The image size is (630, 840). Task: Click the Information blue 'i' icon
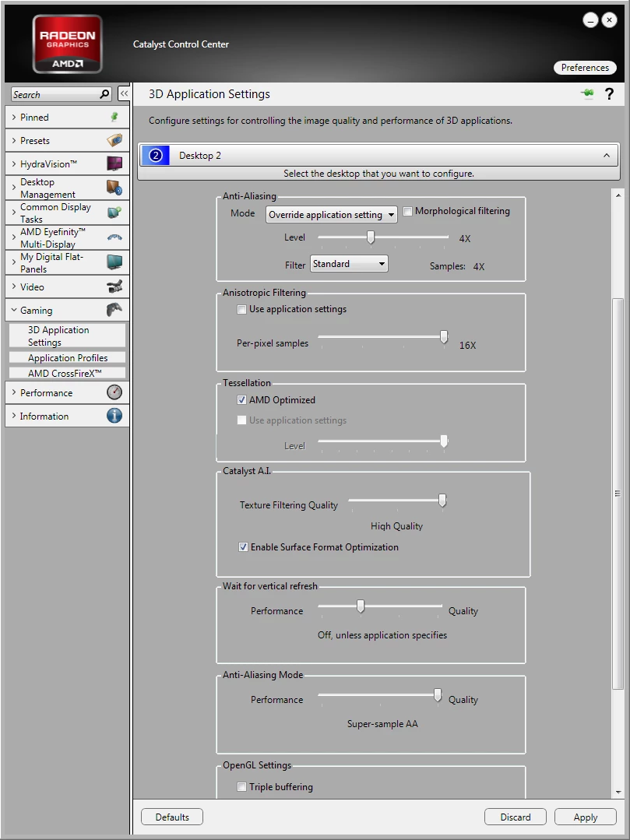coord(114,416)
